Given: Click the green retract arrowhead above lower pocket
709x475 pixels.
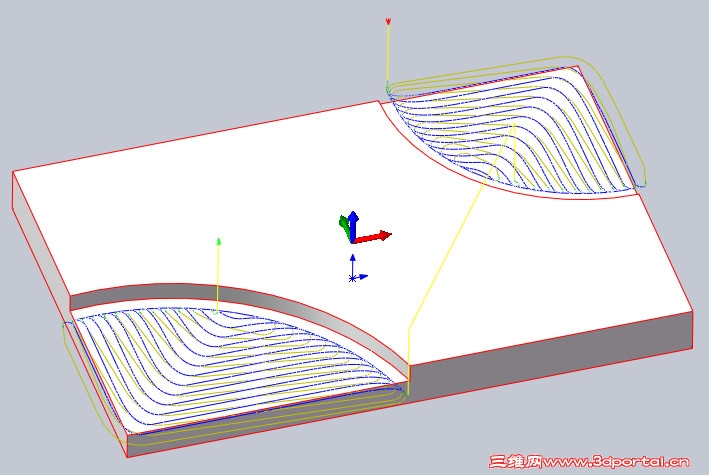Looking at the screenshot, I should pos(218,242).
